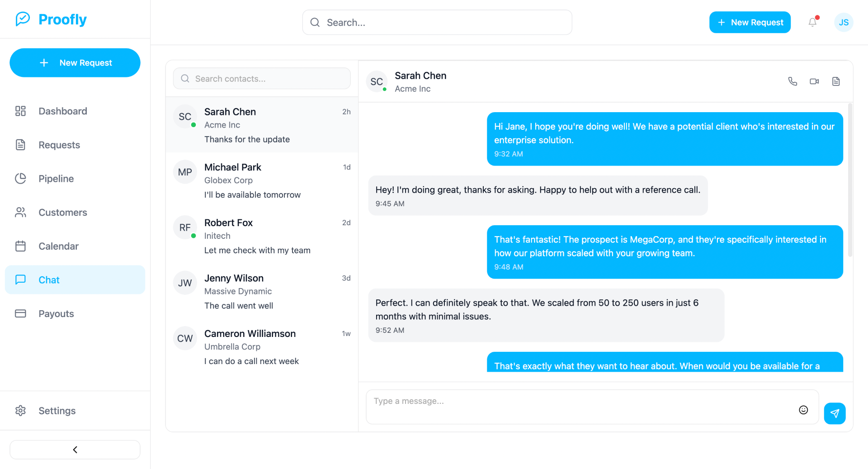Viewport: 868px width, 469px height.
Task: Start a voice call with Sarah Chen
Action: [x=793, y=81]
